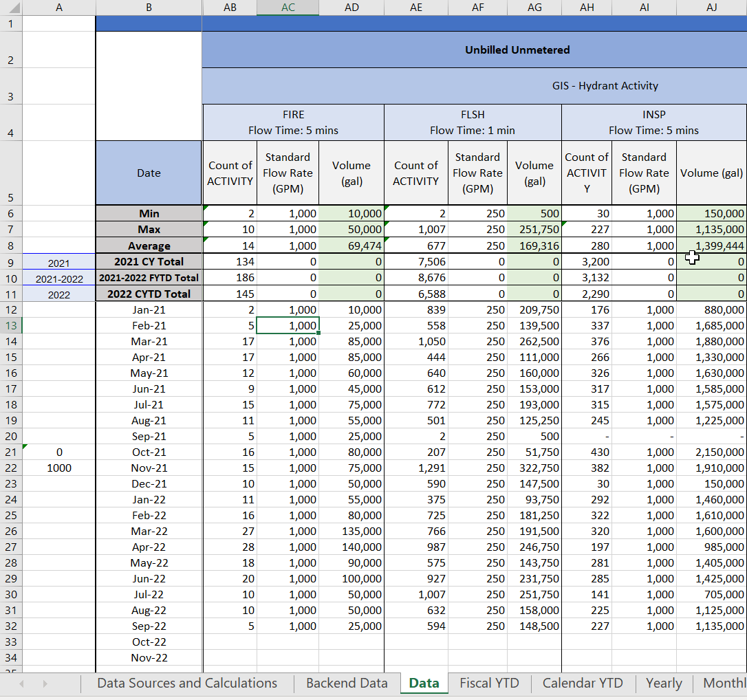Select the FLSH Flow Time: 1 min cell
747x700 pixels.
tap(473, 122)
